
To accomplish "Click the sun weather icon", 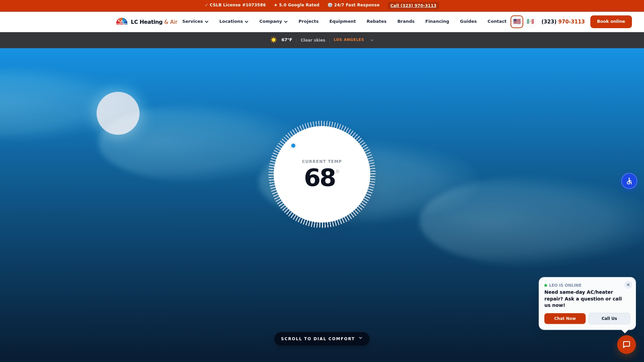I will [x=274, y=40].
